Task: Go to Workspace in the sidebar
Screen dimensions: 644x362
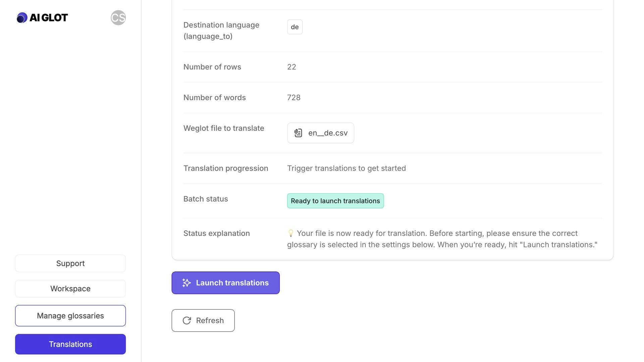Action: point(70,289)
